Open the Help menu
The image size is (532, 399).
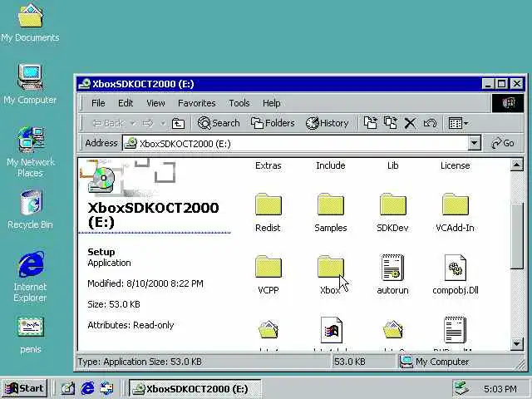[272, 103]
